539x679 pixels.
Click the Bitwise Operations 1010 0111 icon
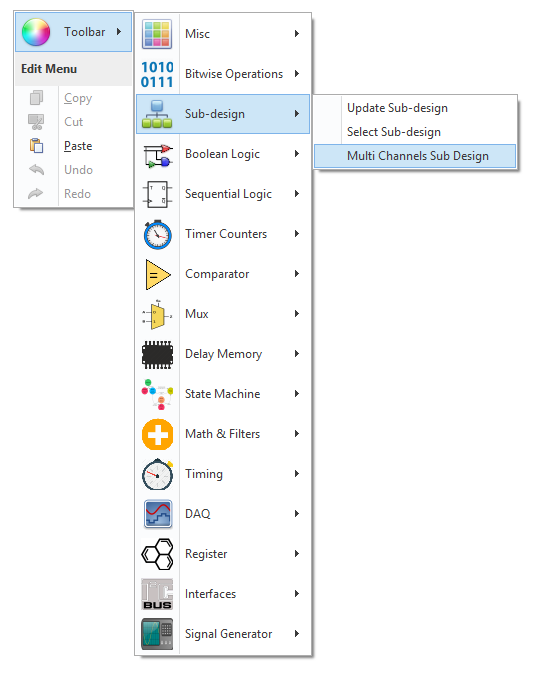[x=157, y=74]
